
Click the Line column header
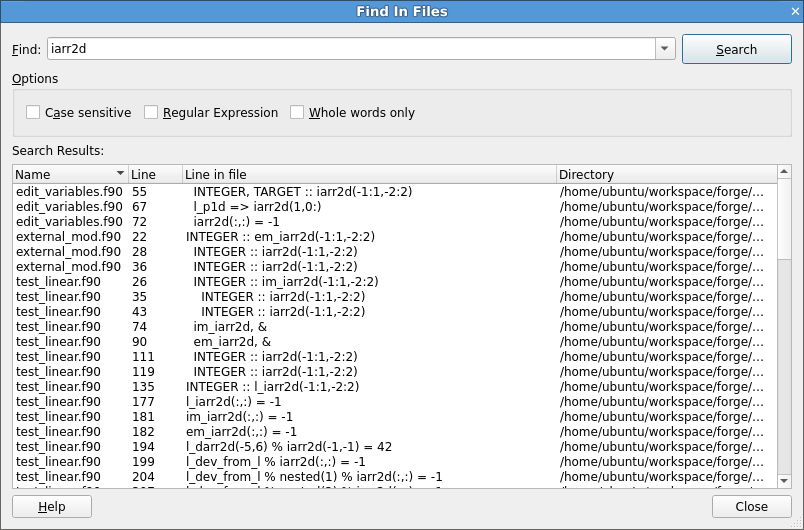click(x=154, y=175)
